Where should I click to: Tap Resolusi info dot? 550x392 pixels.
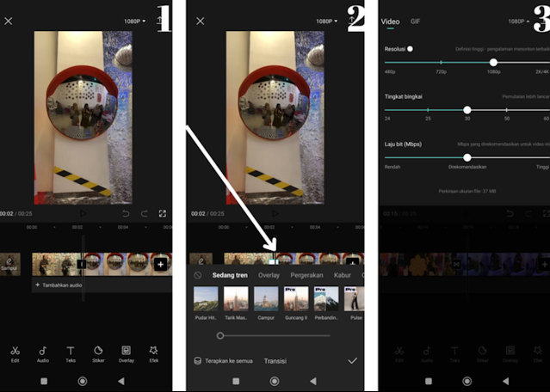click(x=410, y=49)
